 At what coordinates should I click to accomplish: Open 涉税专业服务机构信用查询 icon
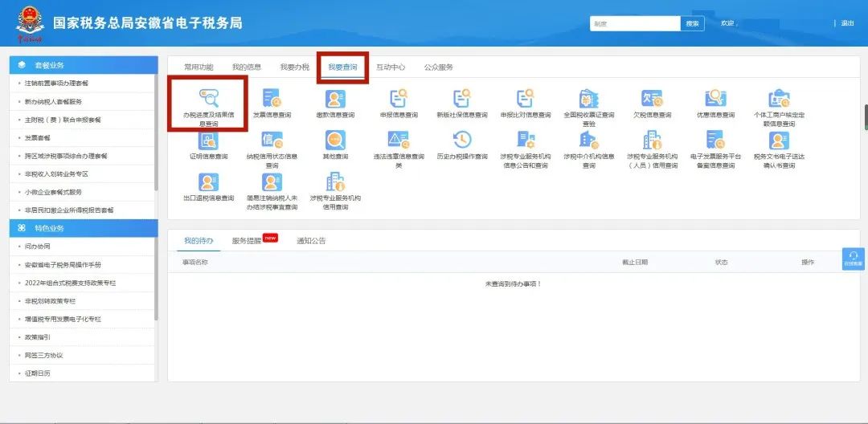[x=335, y=181]
